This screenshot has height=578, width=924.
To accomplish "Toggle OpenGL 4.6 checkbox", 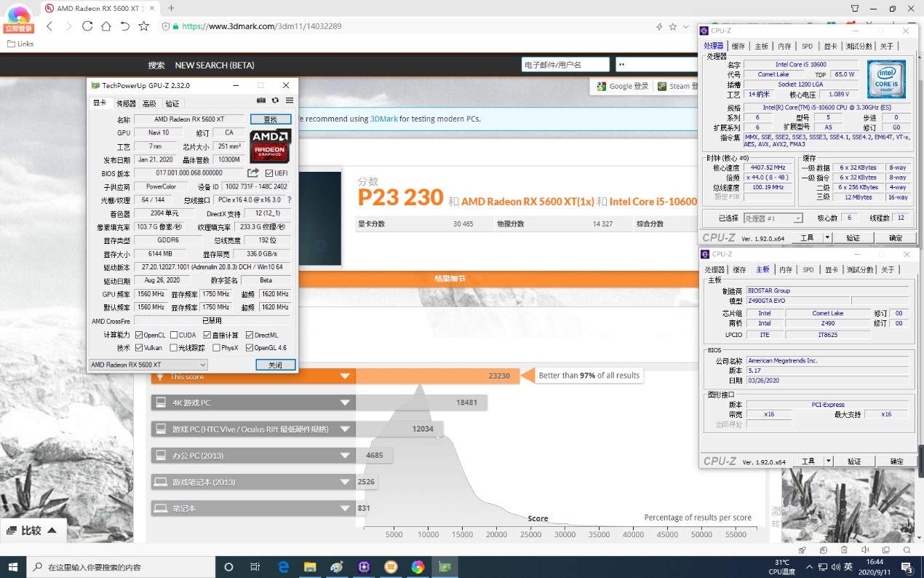I will tap(250, 348).
